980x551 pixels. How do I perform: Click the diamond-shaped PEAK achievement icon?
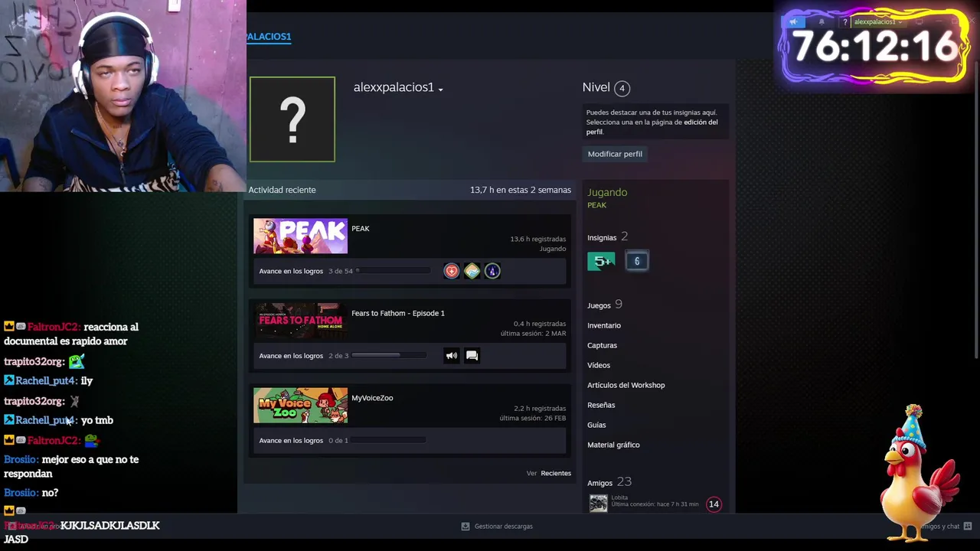pos(472,271)
